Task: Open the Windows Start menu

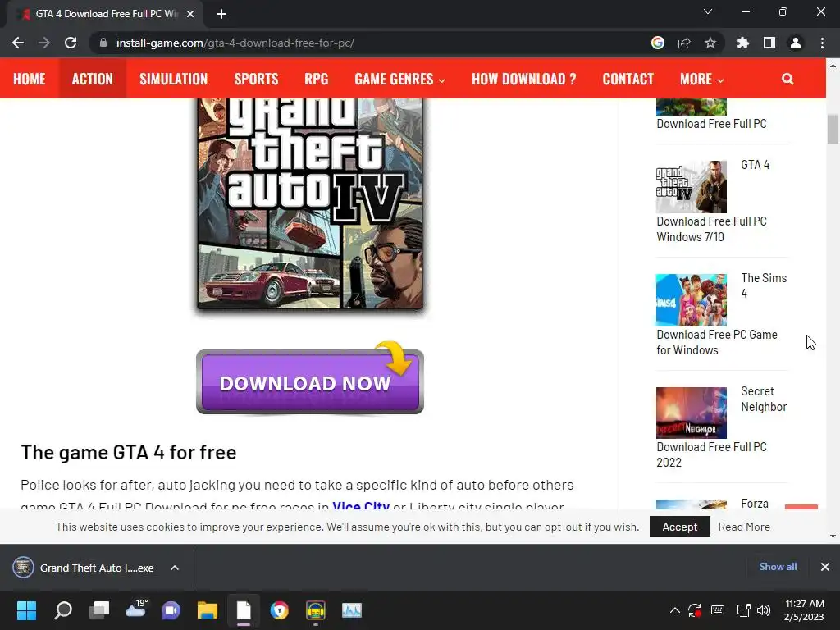Action: [26, 610]
